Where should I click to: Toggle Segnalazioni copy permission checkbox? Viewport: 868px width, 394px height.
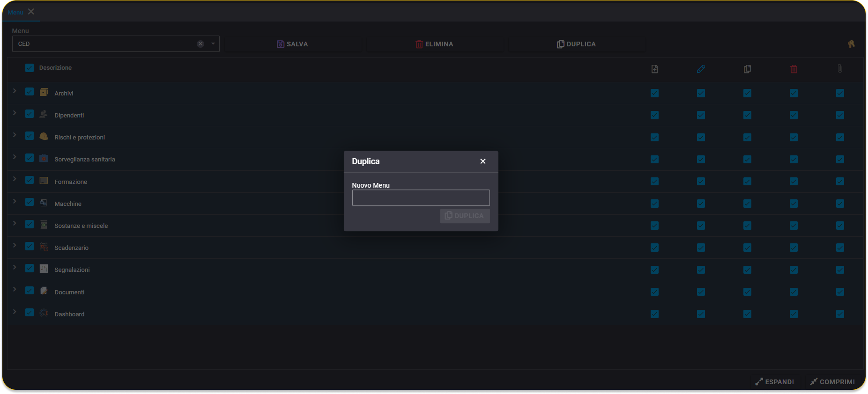click(x=747, y=270)
